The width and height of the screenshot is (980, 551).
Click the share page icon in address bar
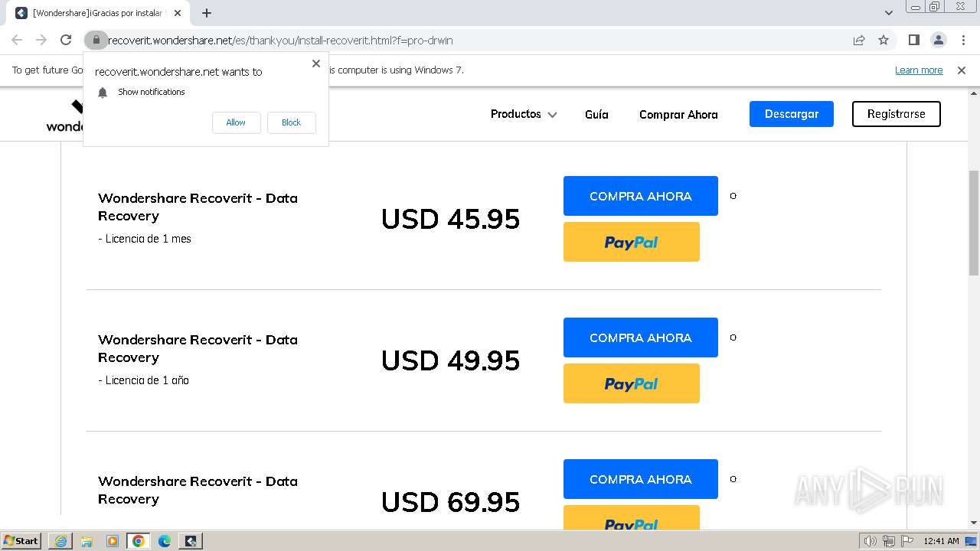click(859, 40)
